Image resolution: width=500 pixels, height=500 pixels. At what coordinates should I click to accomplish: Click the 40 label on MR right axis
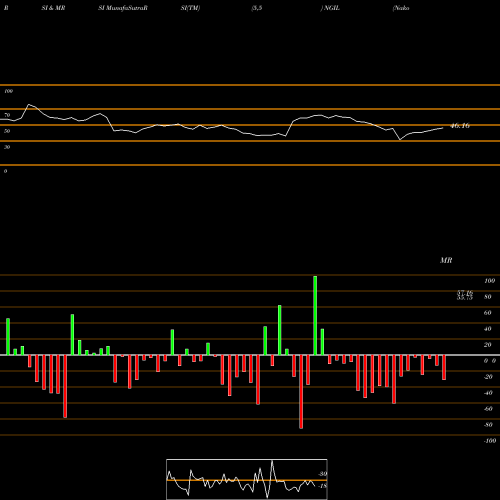[x=488, y=329]
